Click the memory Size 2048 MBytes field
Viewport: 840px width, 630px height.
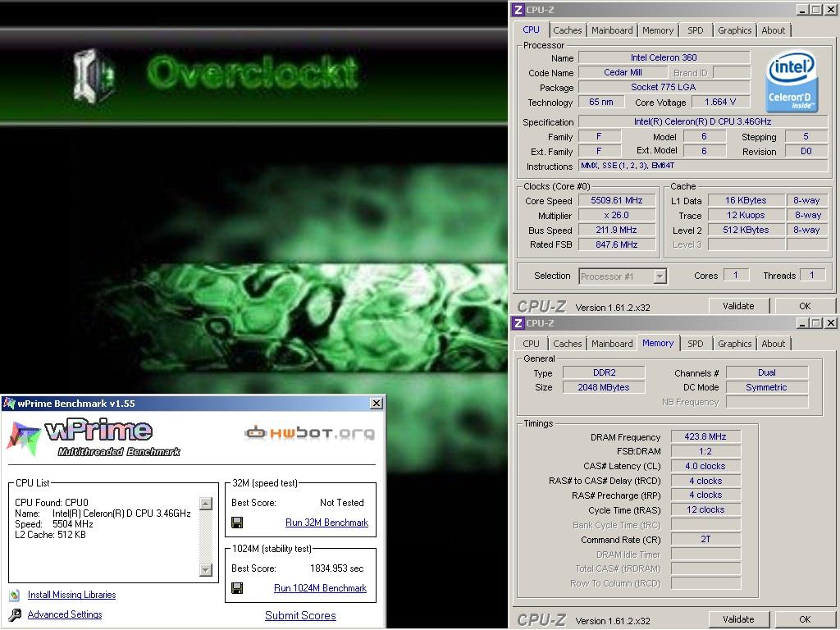pyautogui.click(x=604, y=387)
